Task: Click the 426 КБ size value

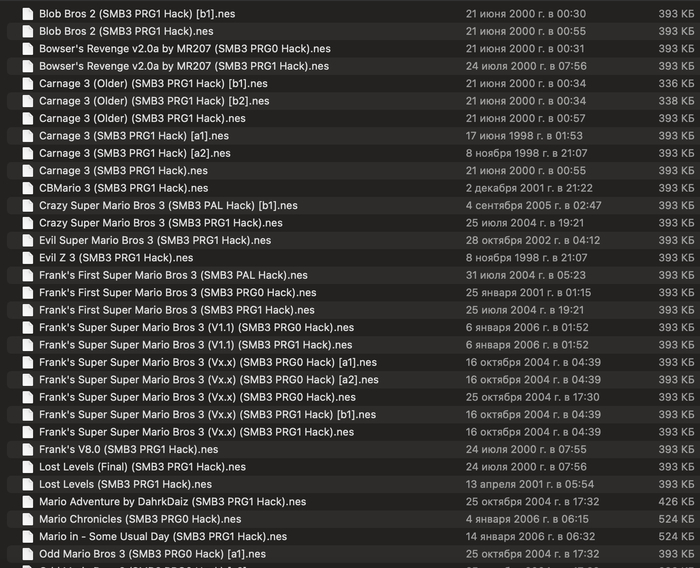Action: (x=676, y=501)
